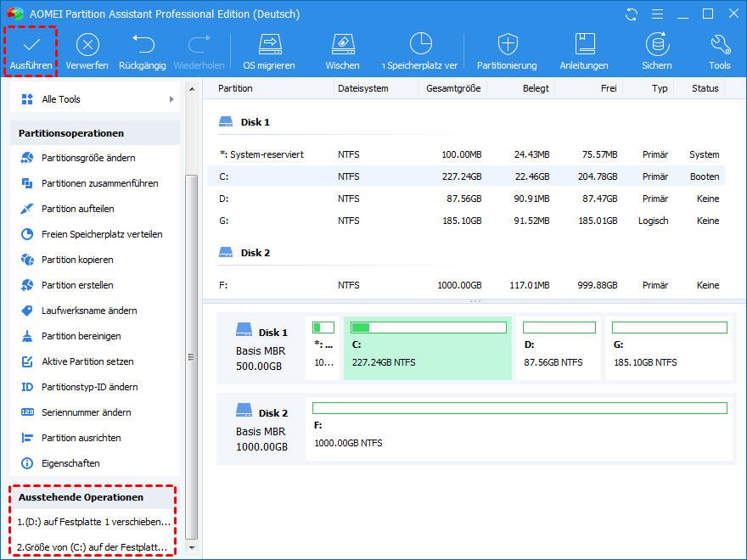
Task: Select the D: 87.56GB block in disk map
Action: tap(559, 348)
